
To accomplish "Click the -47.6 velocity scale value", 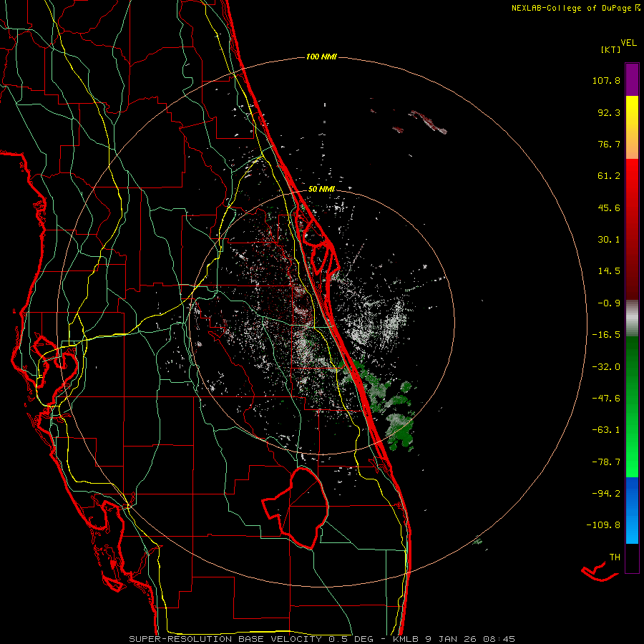I will pyautogui.click(x=606, y=399).
